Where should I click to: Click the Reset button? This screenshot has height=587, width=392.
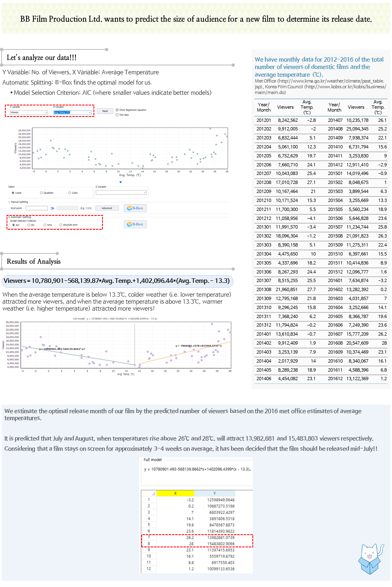[x=105, y=111]
